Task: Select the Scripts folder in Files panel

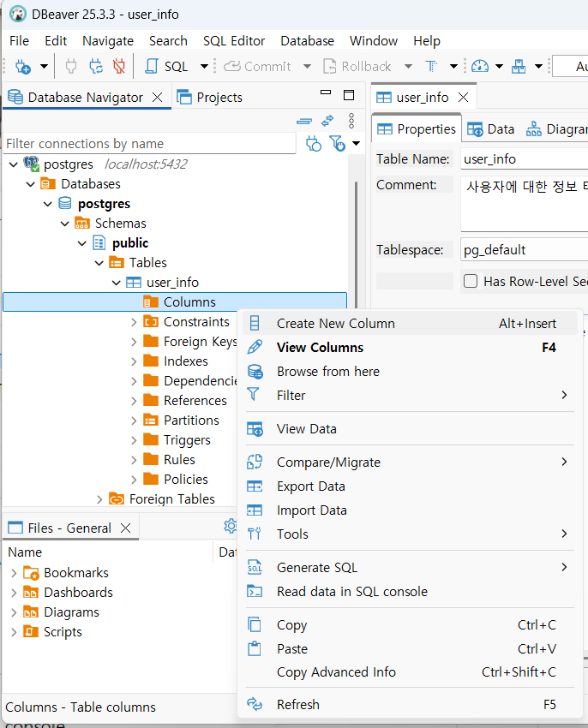Action: 52,632
